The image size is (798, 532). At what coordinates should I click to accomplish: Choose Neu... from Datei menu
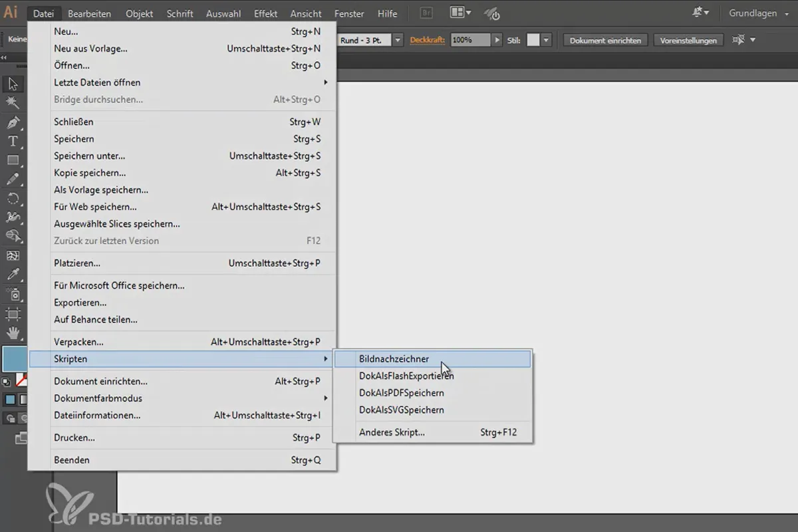[x=183, y=31]
